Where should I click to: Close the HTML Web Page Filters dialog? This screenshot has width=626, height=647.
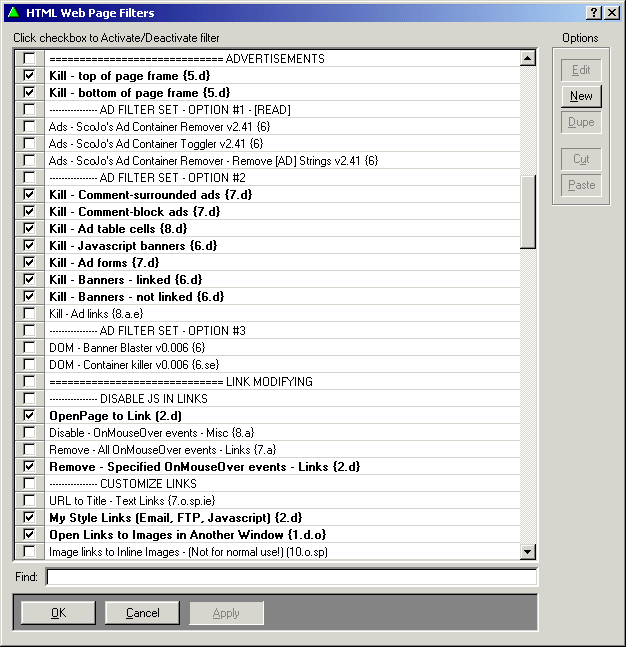coord(611,12)
